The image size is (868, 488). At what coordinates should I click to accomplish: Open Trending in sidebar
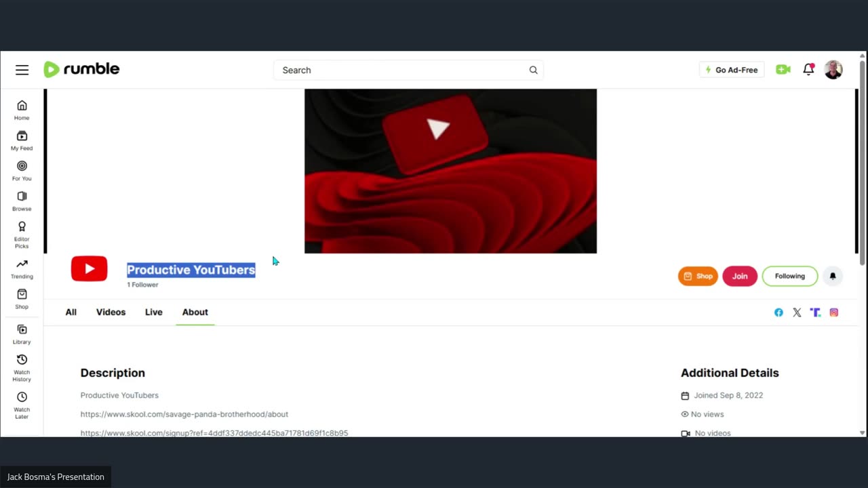[x=22, y=269]
